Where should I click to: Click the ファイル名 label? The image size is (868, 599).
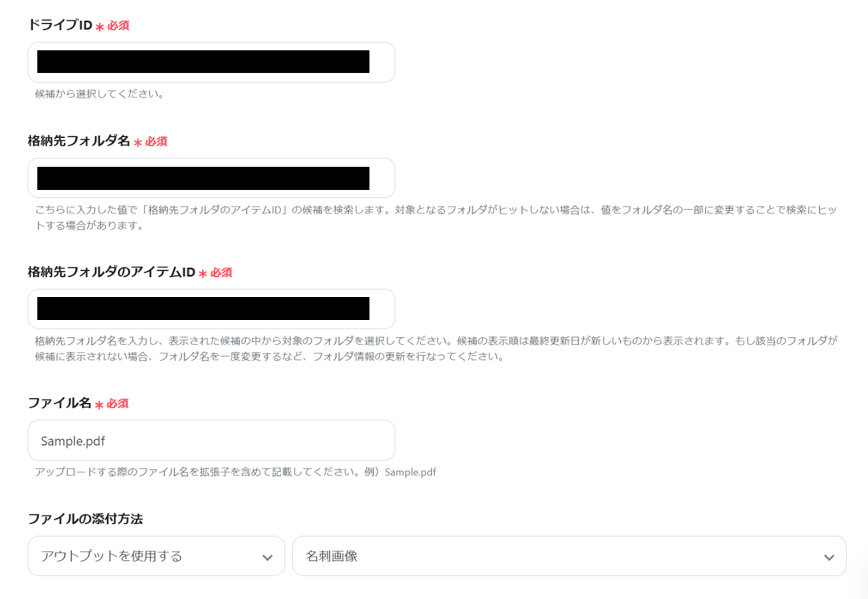pos(60,403)
